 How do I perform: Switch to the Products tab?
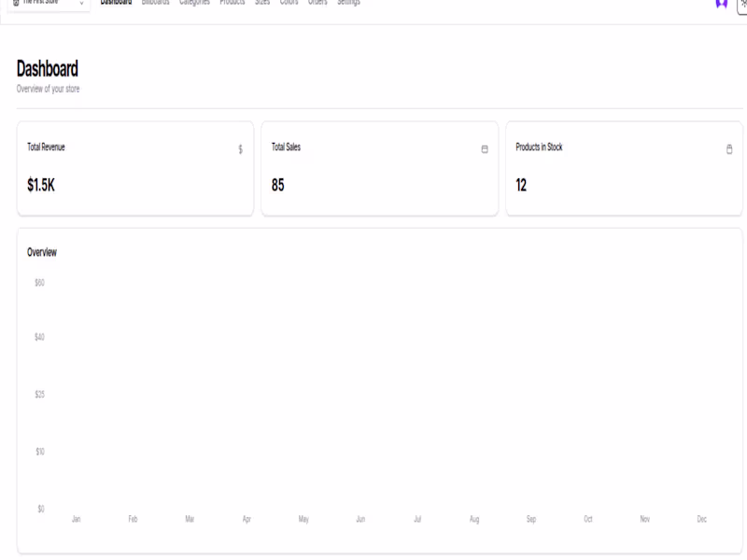tap(232, 3)
